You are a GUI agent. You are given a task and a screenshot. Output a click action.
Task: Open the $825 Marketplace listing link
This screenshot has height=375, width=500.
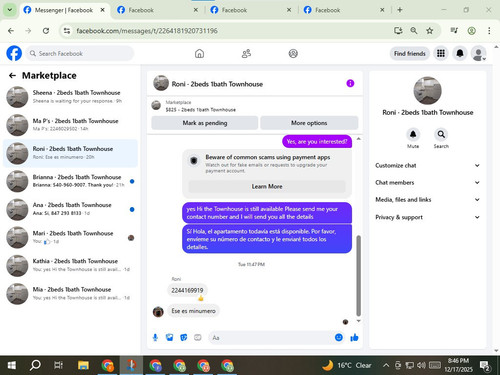[x=200, y=110]
